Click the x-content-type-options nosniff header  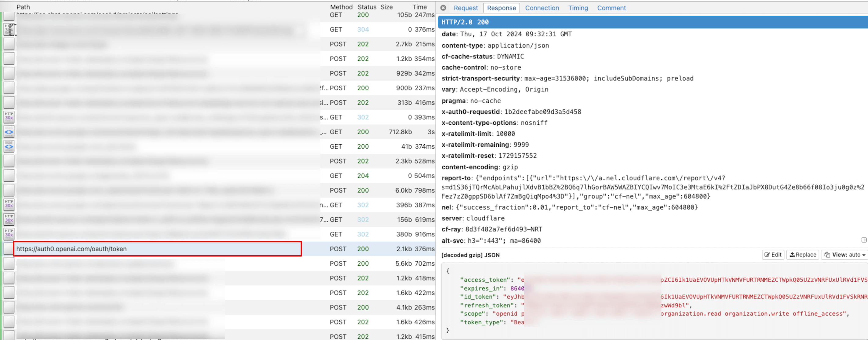point(495,123)
